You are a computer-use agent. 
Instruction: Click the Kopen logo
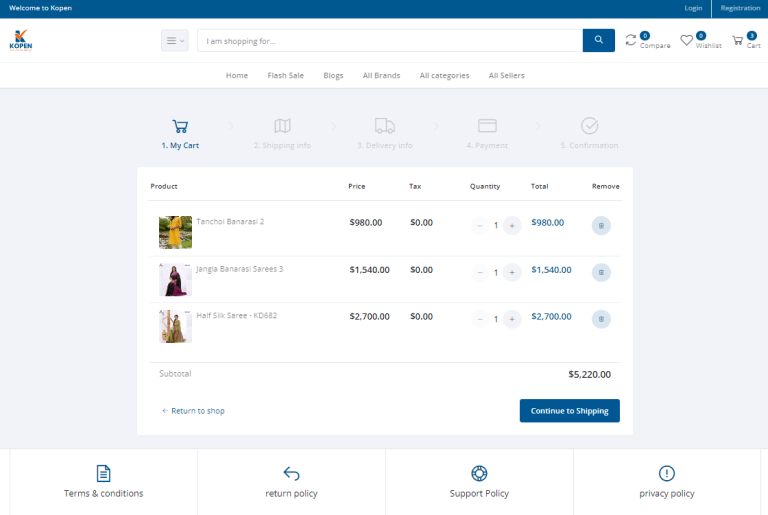coord(21,40)
